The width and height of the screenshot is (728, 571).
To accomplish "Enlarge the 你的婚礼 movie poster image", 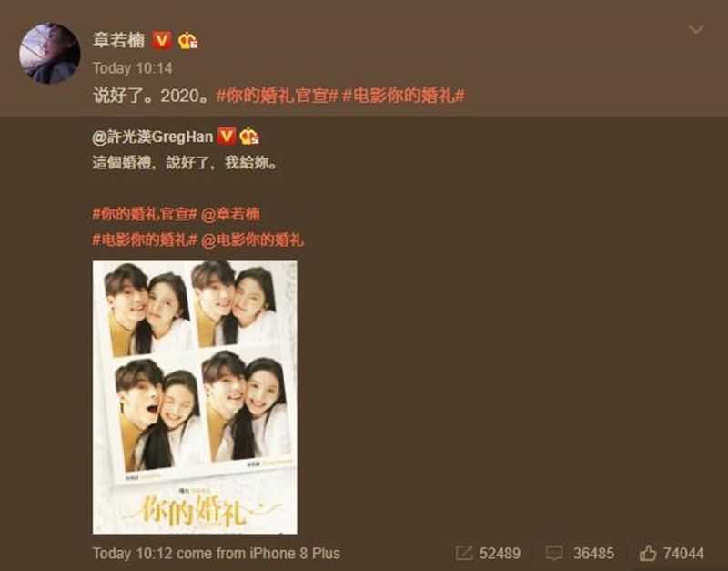I will tap(195, 397).
